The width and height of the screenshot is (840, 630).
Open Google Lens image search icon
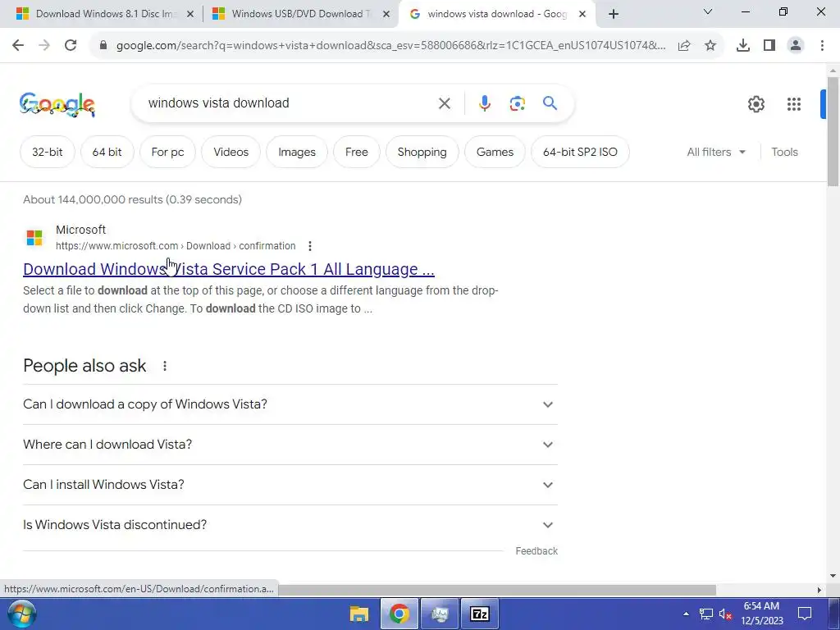click(x=517, y=103)
